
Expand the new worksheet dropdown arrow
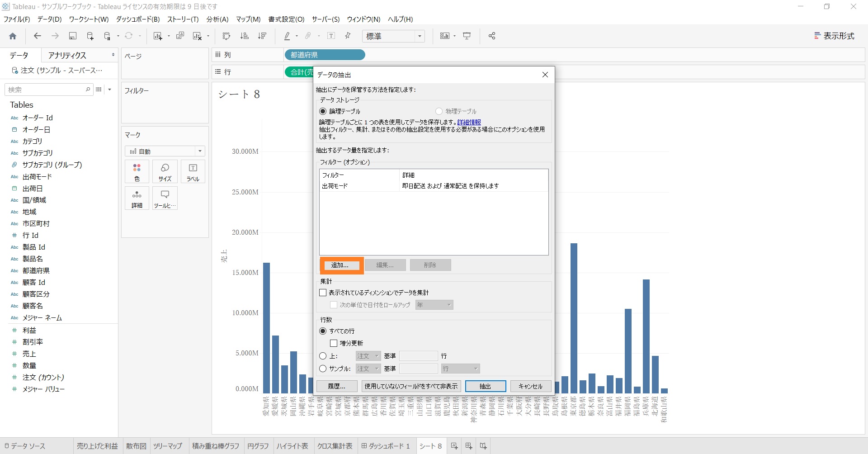click(x=169, y=36)
